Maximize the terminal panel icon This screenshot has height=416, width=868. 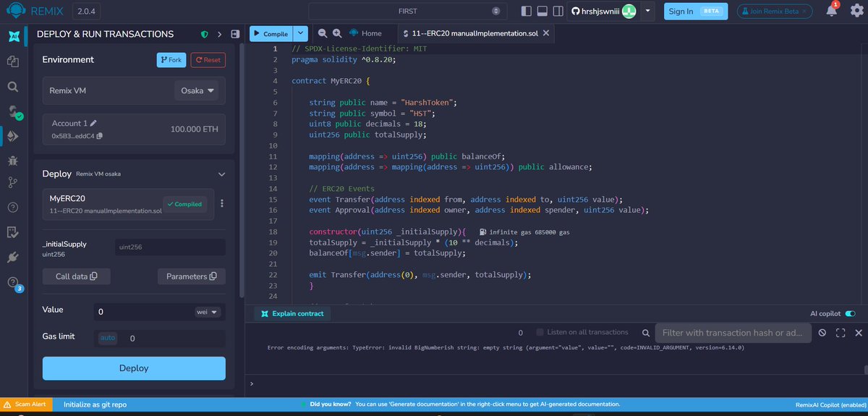pos(841,333)
